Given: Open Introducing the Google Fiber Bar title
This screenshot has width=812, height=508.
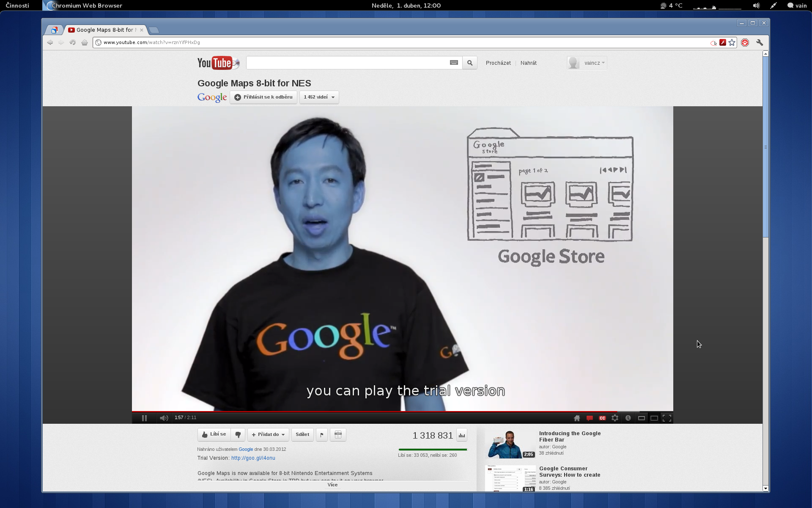Looking at the screenshot, I should (570, 436).
